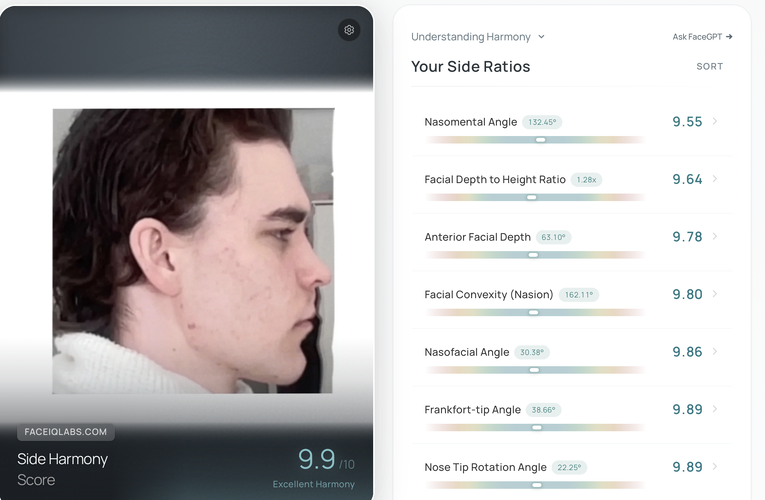Click Nose Tip Rotation Angle slider handle
765x500 pixels.
coord(537,485)
